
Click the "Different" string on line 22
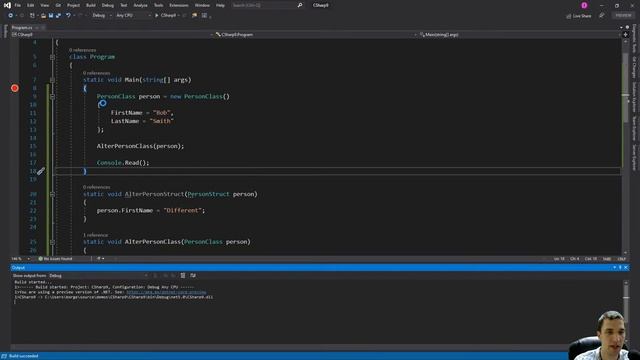[183, 211]
